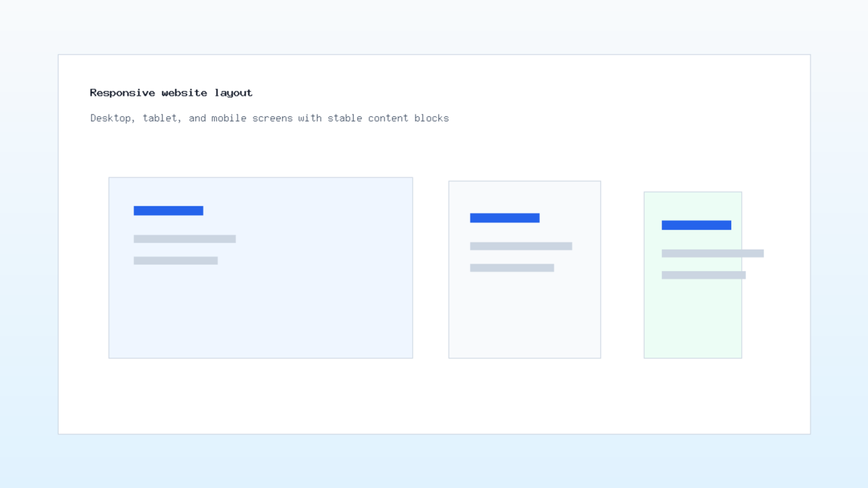Select the word "mobile" in the subtitle
The width and height of the screenshot is (868, 488).
tap(229, 118)
